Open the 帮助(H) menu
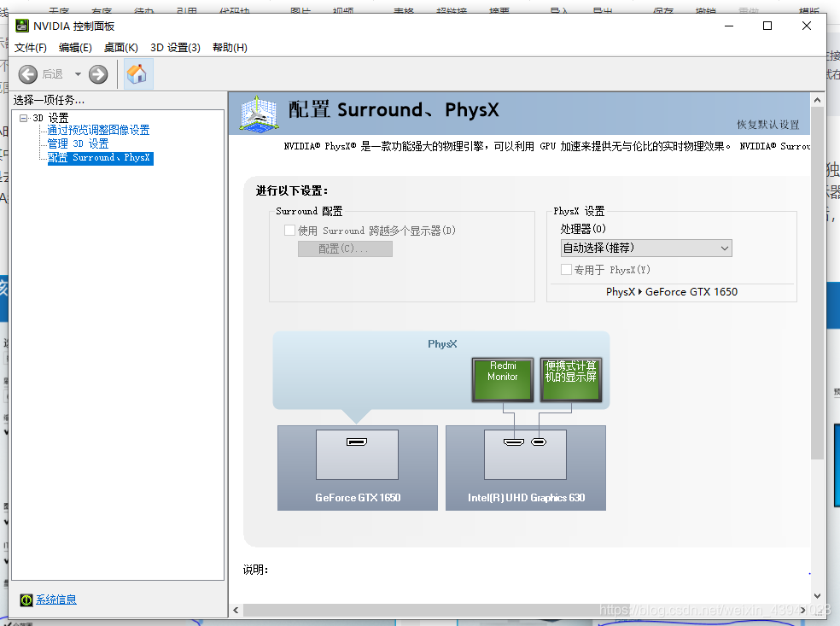The width and height of the screenshot is (840, 626). (230, 48)
